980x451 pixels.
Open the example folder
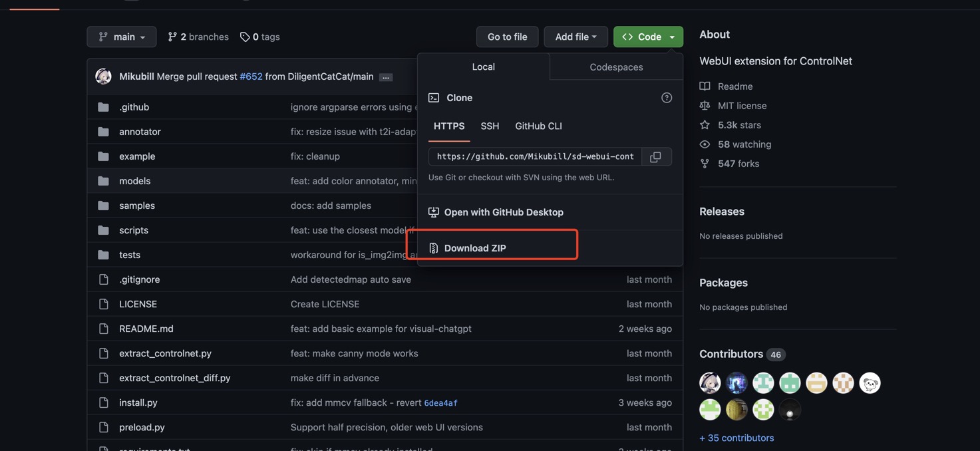coord(137,156)
